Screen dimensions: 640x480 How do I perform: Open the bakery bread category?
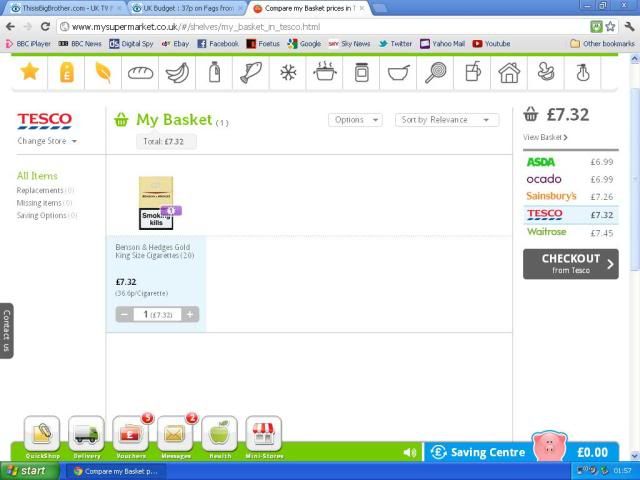[x=140, y=73]
